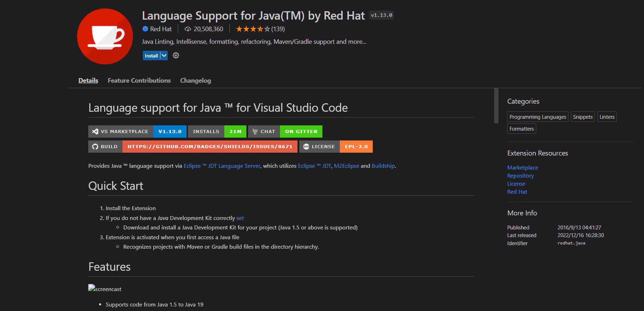
Task: Click the Install button
Action: coord(151,56)
